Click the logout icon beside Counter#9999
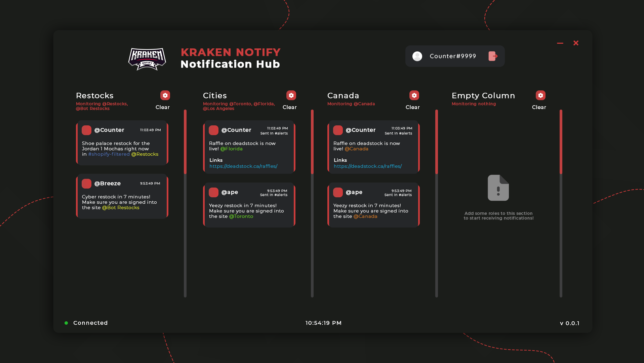The image size is (644, 363). coord(493,56)
